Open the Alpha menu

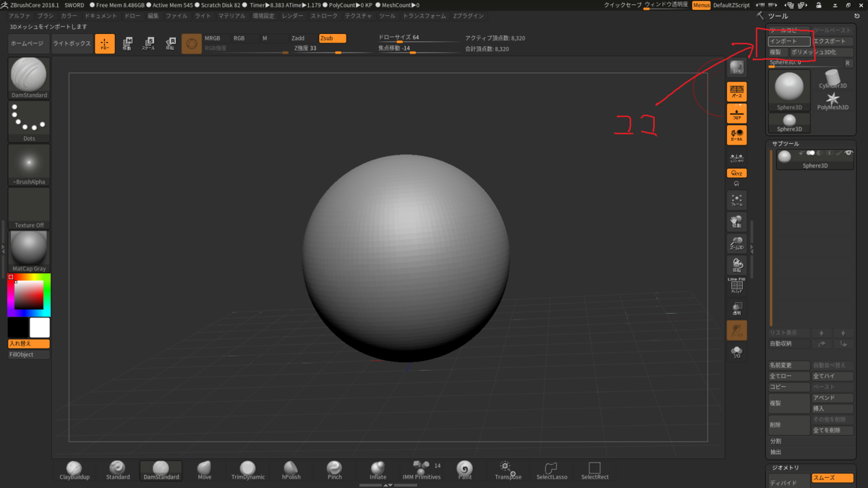pyautogui.click(x=20, y=16)
